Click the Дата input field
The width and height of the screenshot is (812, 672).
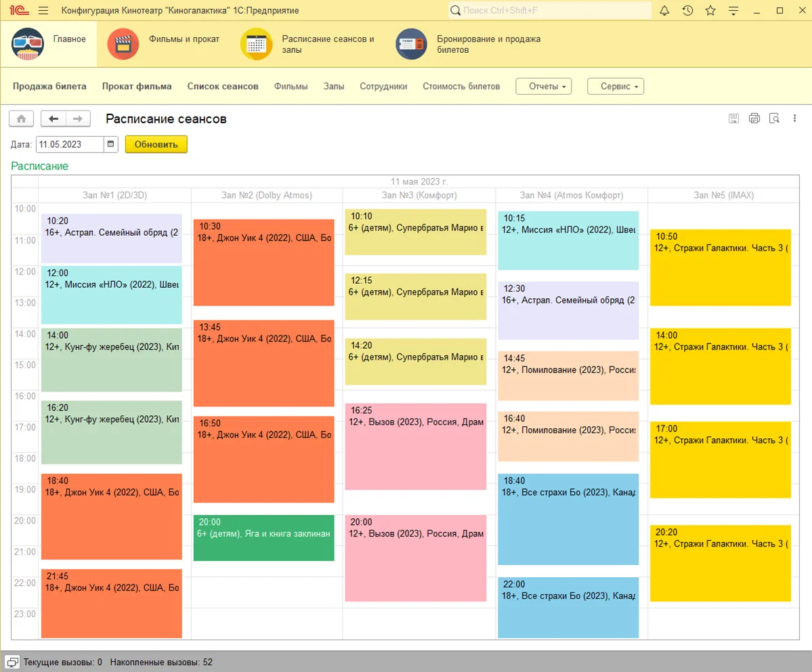(70, 144)
